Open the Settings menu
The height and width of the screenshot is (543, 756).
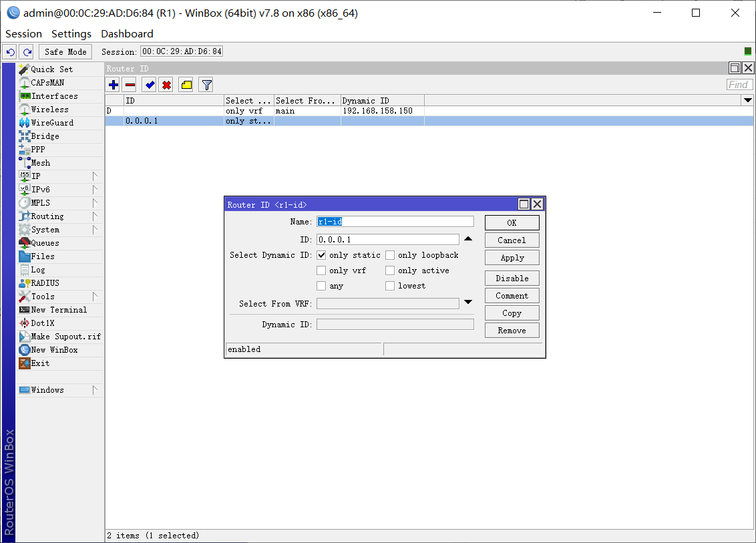tap(71, 34)
